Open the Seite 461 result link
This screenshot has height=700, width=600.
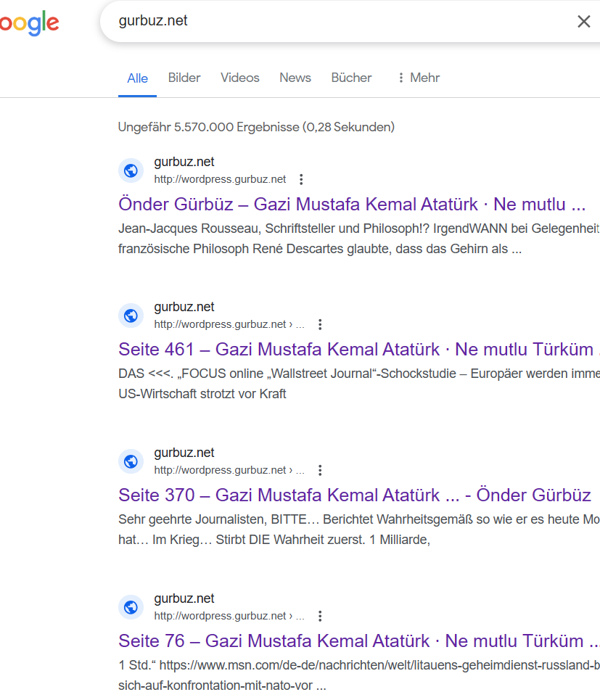point(359,349)
